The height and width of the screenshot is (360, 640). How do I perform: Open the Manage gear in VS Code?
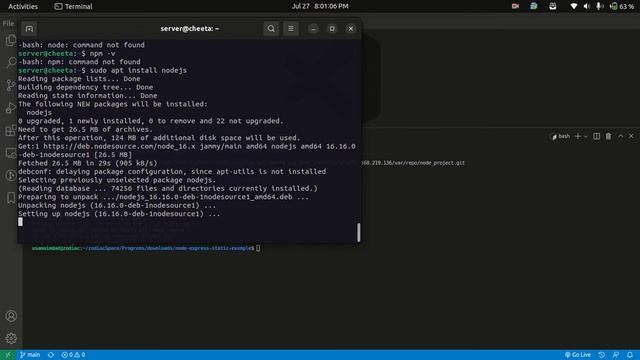11,338
